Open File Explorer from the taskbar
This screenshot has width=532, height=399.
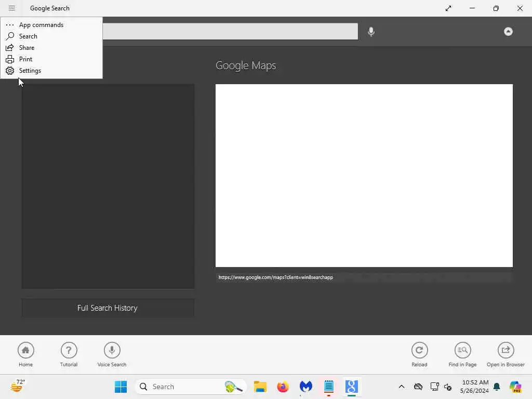260,387
